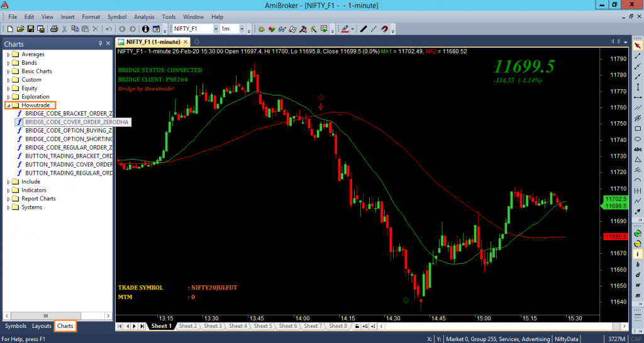
Task: Click the line color pencil icon
Action: click(x=345, y=29)
